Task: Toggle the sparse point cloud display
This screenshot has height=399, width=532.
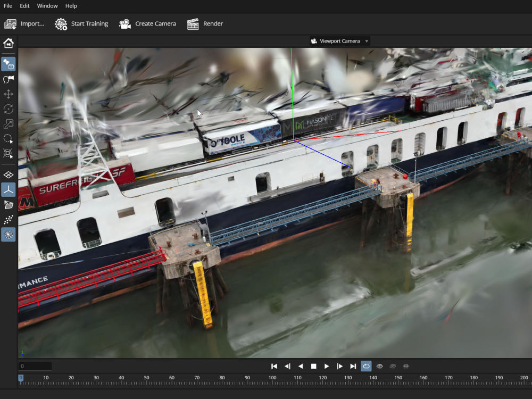Action: (9, 220)
